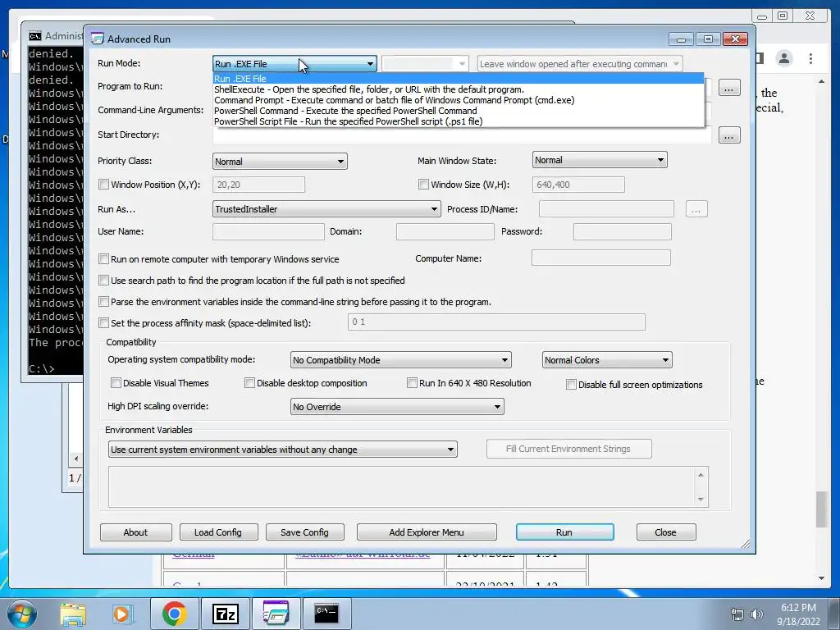Click the Domain input field

pos(445,231)
